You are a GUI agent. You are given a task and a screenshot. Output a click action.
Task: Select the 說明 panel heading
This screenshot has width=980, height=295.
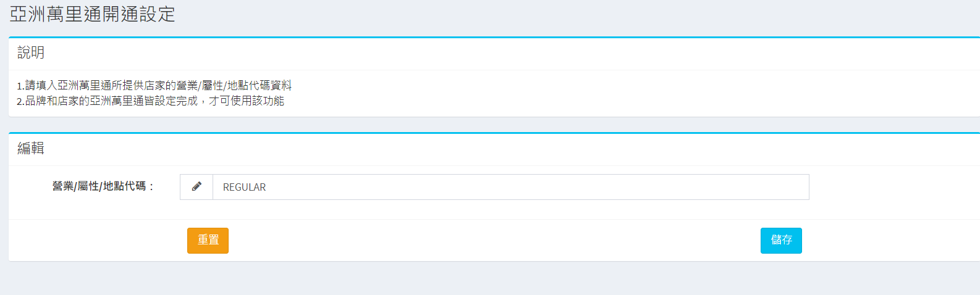[x=31, y=53]
